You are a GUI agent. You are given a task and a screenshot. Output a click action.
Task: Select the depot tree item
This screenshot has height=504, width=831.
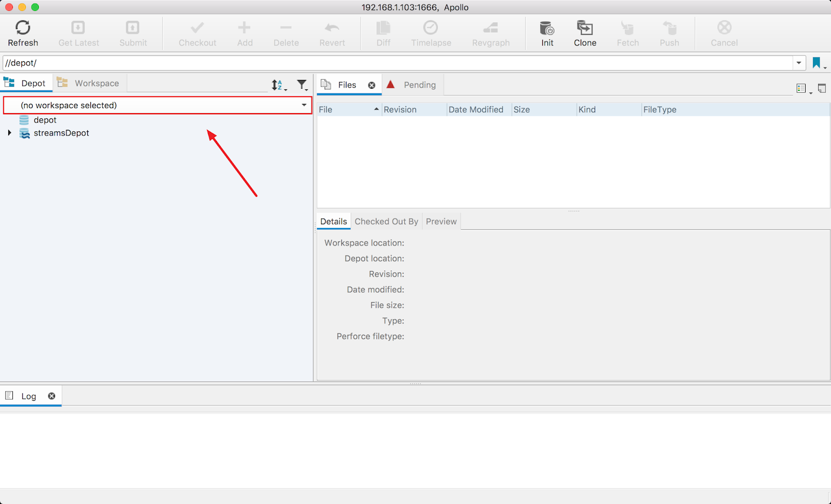point(45,120)
